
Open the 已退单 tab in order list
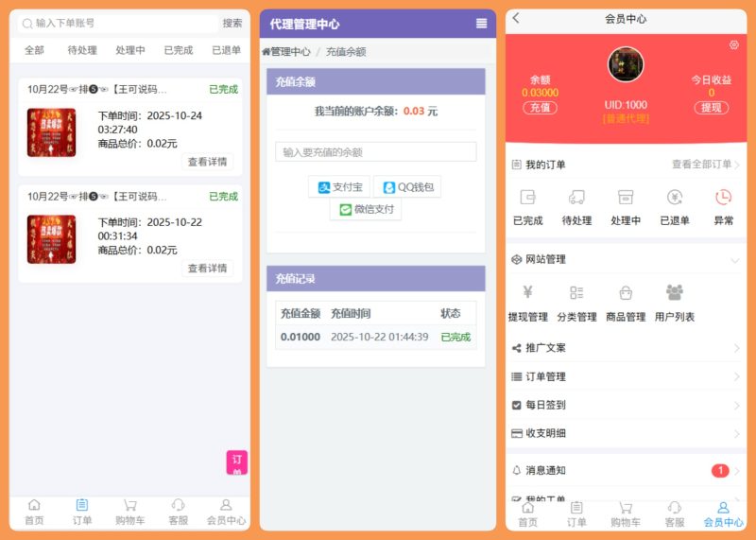tap(227, 50)
